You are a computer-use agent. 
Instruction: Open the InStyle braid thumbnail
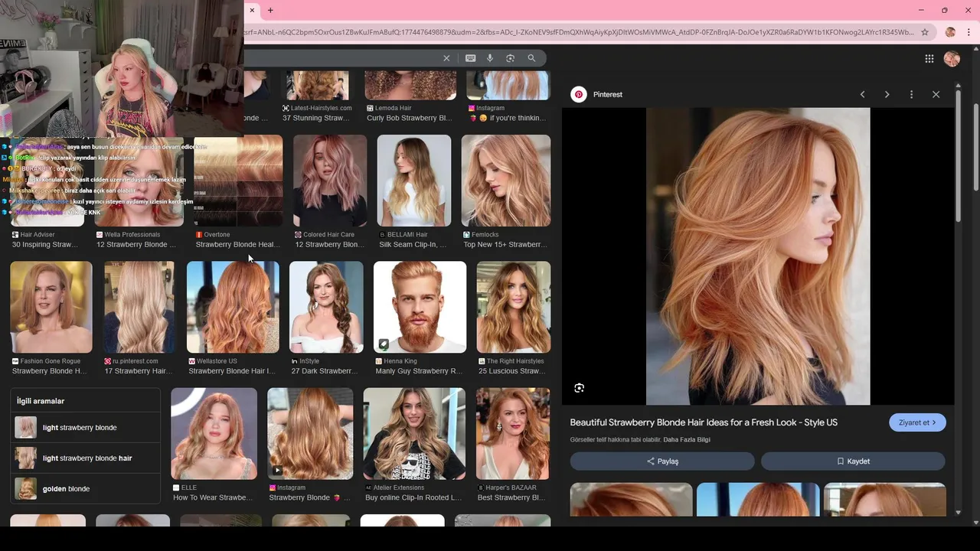tap(326, 307)
